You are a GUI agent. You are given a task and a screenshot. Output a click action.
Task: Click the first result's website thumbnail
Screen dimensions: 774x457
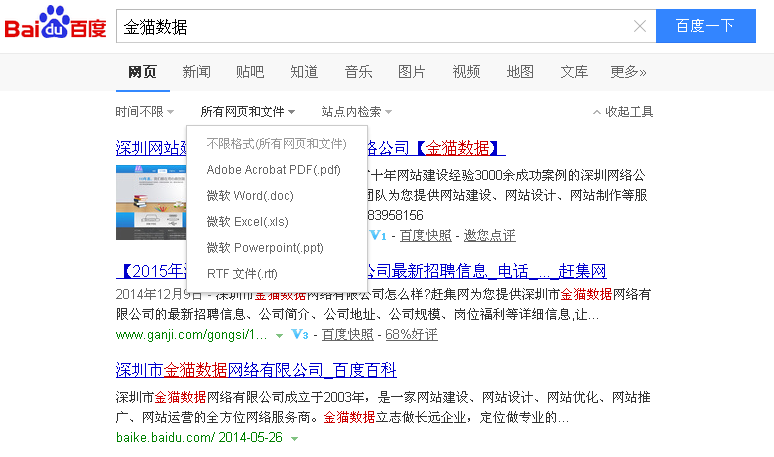click(x=151, y=202)
